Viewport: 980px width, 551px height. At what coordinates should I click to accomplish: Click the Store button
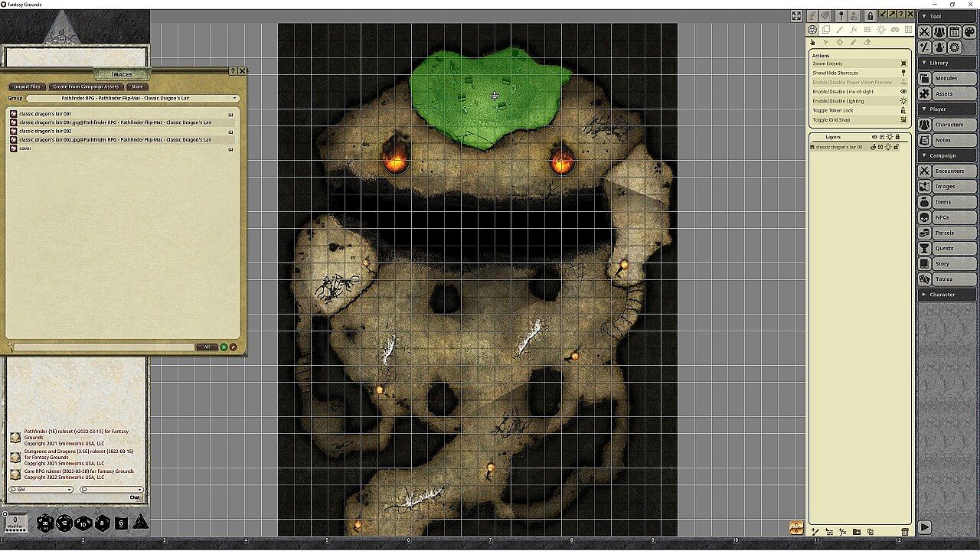pos(136,86)
